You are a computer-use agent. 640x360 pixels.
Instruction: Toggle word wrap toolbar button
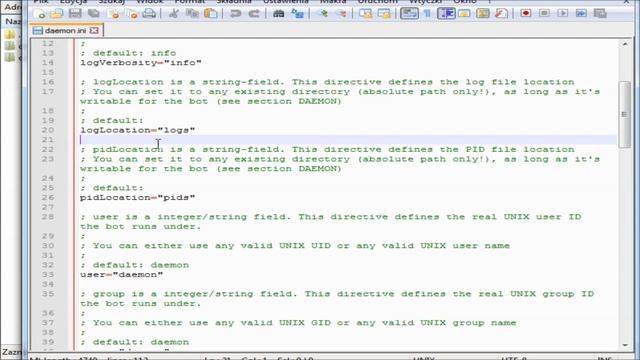click(x=409, y=13)
